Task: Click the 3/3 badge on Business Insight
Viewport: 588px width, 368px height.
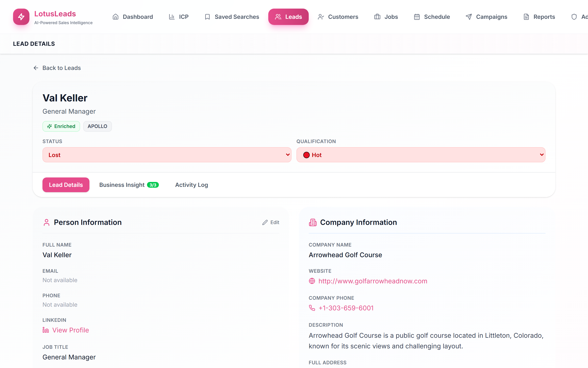Action: (x=153, y=185)
